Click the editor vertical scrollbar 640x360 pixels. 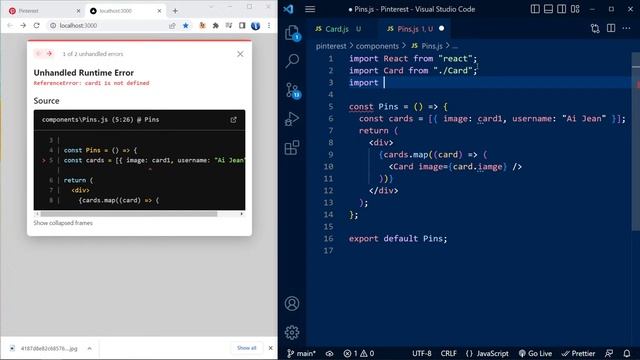[x=636, y=143]
